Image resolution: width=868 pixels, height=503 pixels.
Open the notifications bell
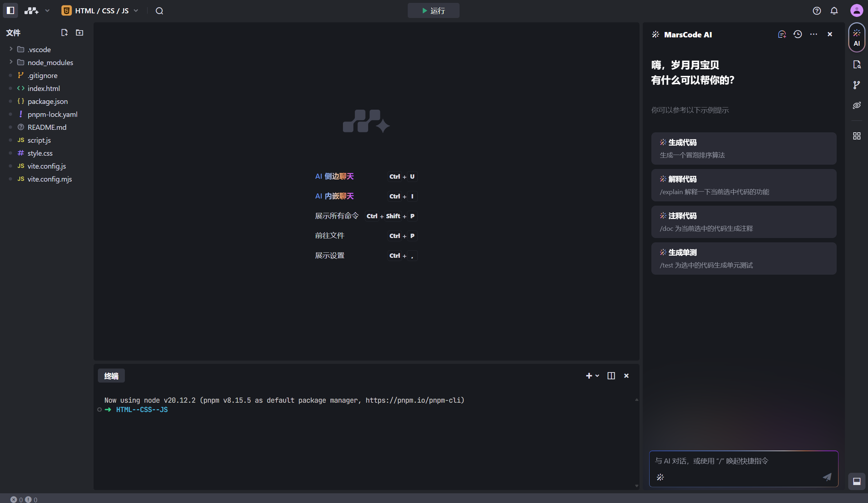tap(834, 11)
